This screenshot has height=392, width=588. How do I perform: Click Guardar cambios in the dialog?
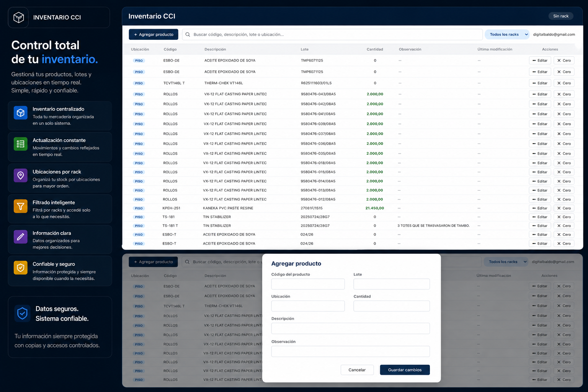point(405,370)
